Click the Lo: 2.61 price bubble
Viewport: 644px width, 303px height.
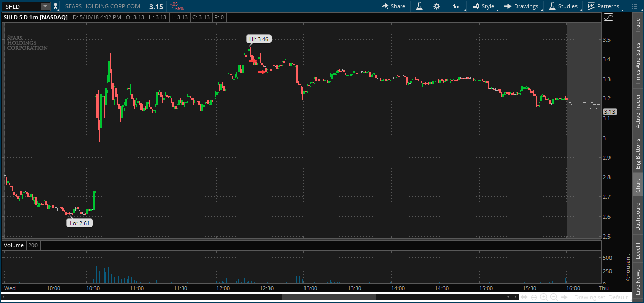80,223
